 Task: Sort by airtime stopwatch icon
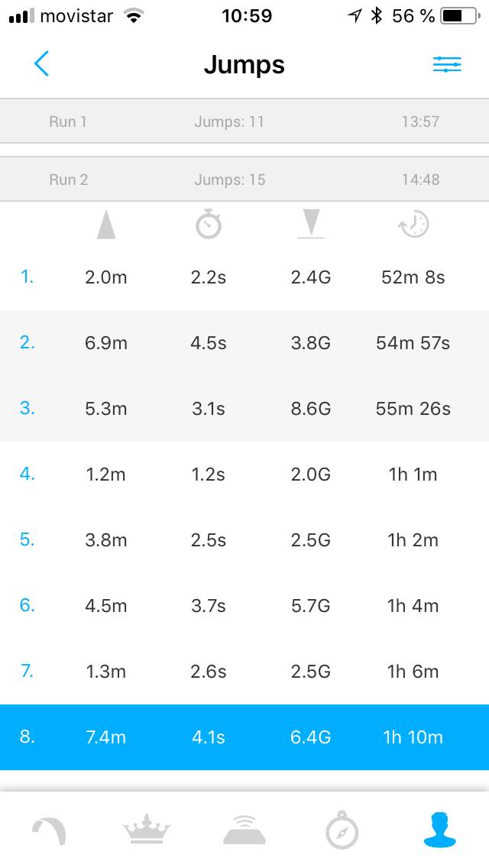pyautogui.click(x=208, y=225)
